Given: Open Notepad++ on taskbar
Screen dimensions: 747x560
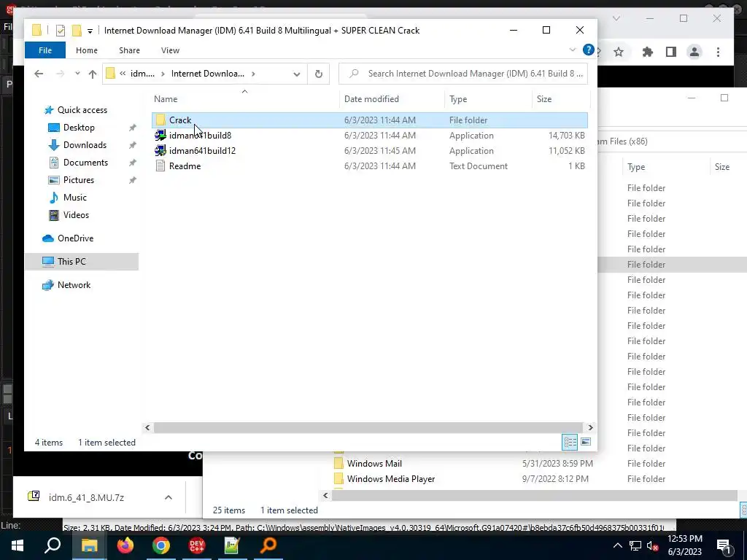Looking at the screenshot, I should [232, 545].
